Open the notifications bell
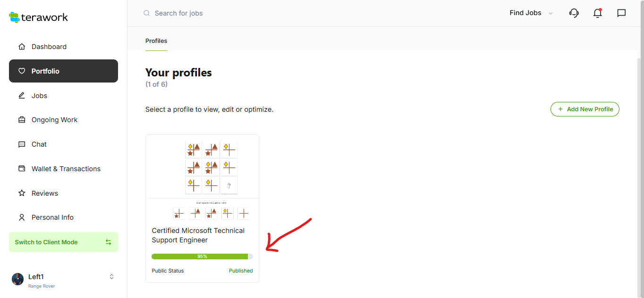Viewport: 644px width, 298px height. tap(598, 13)
